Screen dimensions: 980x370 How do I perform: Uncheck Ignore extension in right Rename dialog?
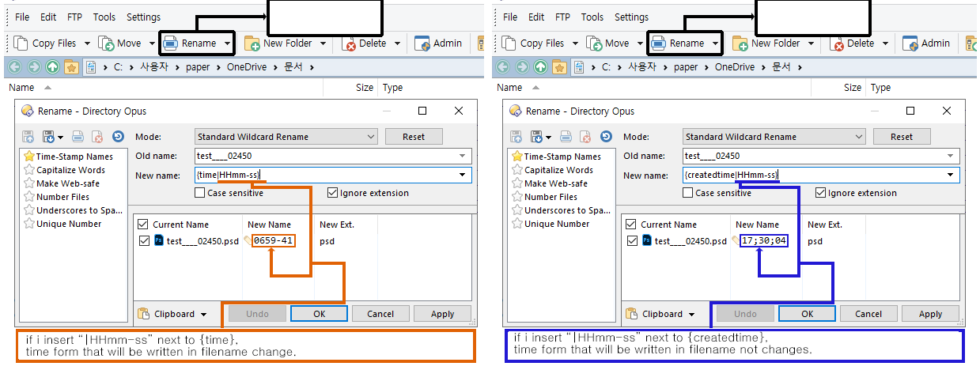[820, 193]
